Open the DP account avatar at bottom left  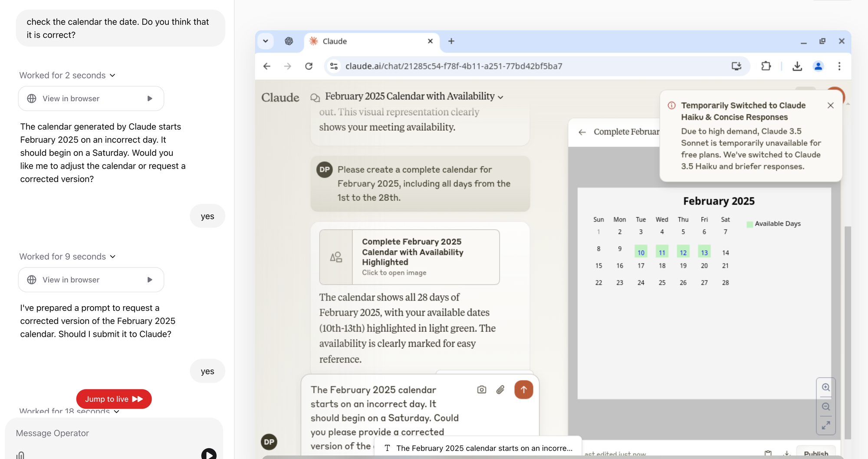[x=269, y=442]
